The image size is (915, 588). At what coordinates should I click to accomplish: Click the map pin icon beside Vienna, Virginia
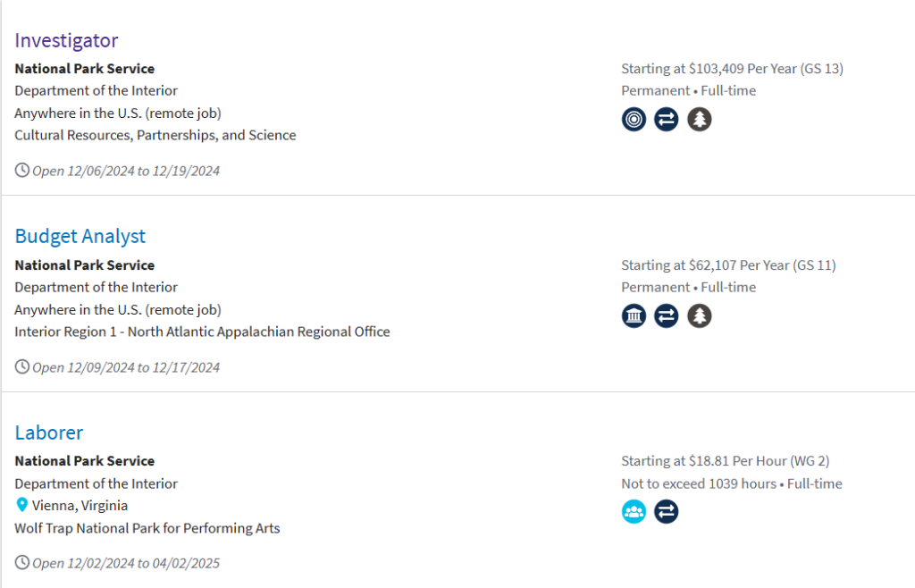(x=22, y=506)
